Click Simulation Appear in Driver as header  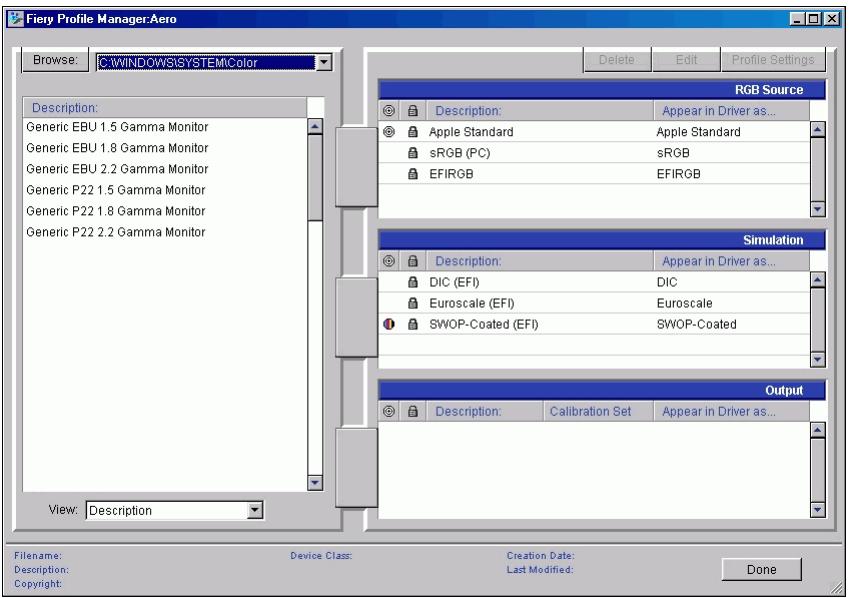point(732,261)
